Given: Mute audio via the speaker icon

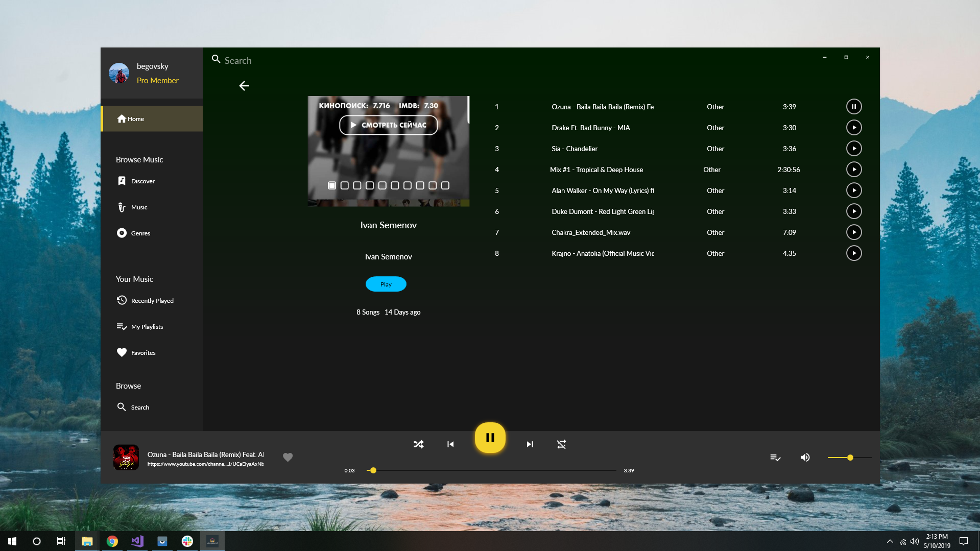Looking at the screenshot, I should point(805,457).
